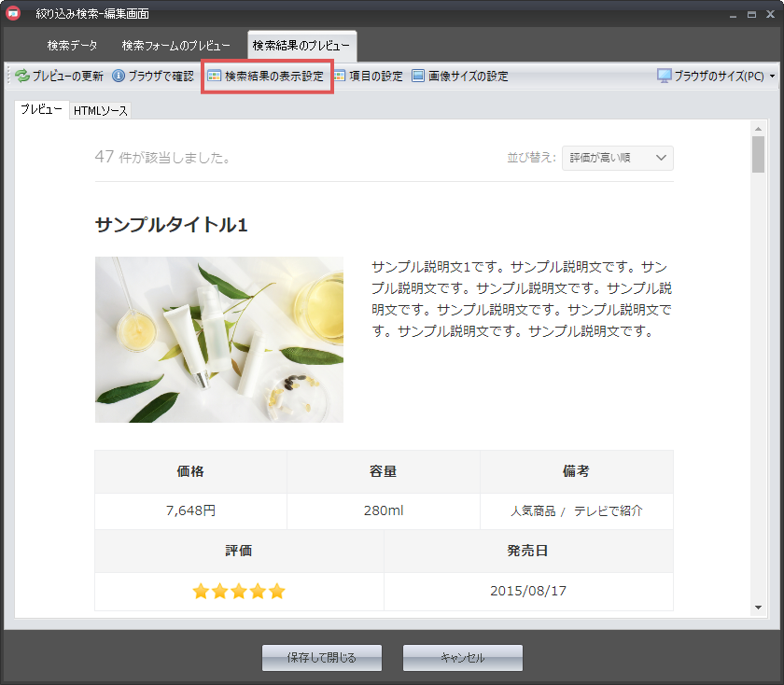Viewport: 784px width, 685px height.
Task: Click the refresh preview icon
Action: tap(21, 77)
